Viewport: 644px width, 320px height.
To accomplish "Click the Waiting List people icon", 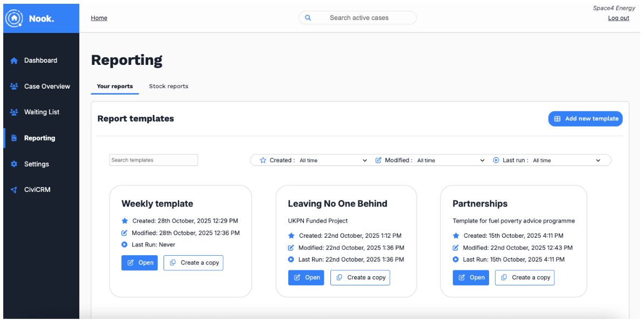I will coord(14,112).
